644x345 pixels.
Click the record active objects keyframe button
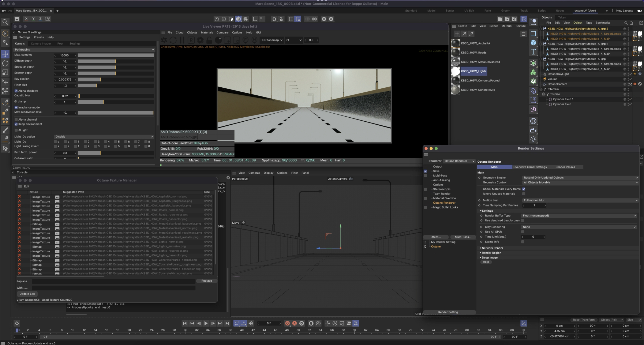(288, 323)
